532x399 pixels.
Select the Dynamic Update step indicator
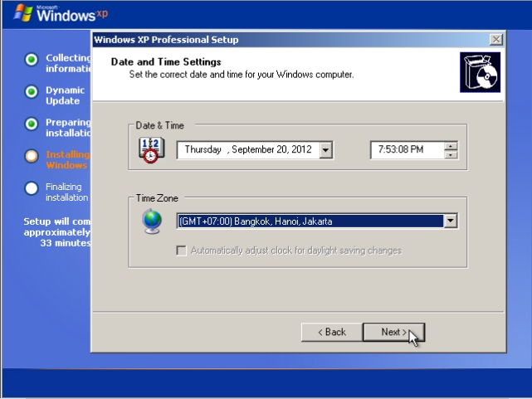coord(32,92)
